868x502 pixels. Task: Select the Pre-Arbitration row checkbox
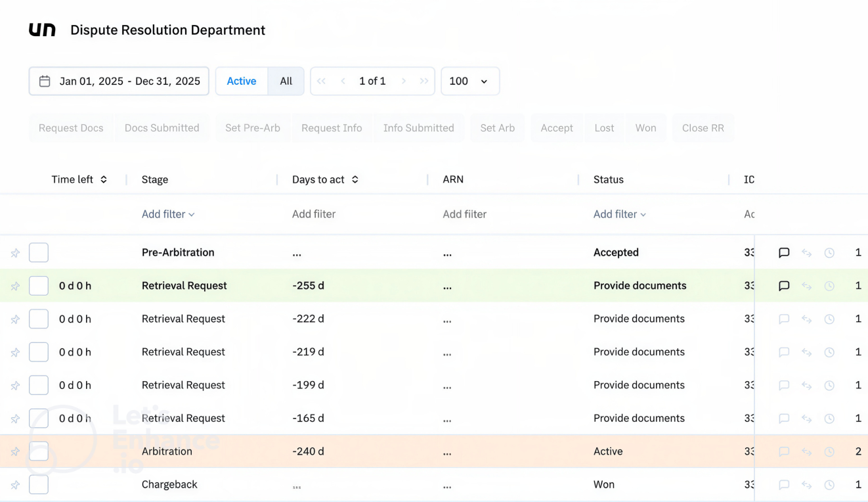(x=39, y=252)
